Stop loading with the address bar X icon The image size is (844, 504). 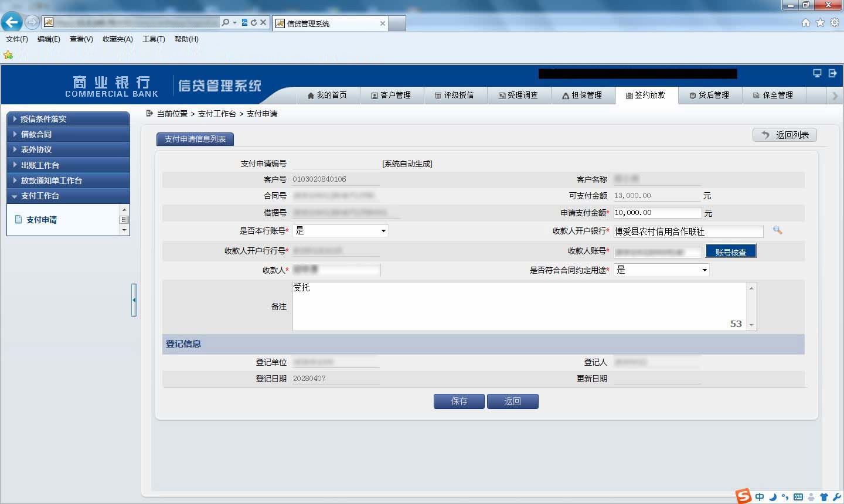coord(263,22)
